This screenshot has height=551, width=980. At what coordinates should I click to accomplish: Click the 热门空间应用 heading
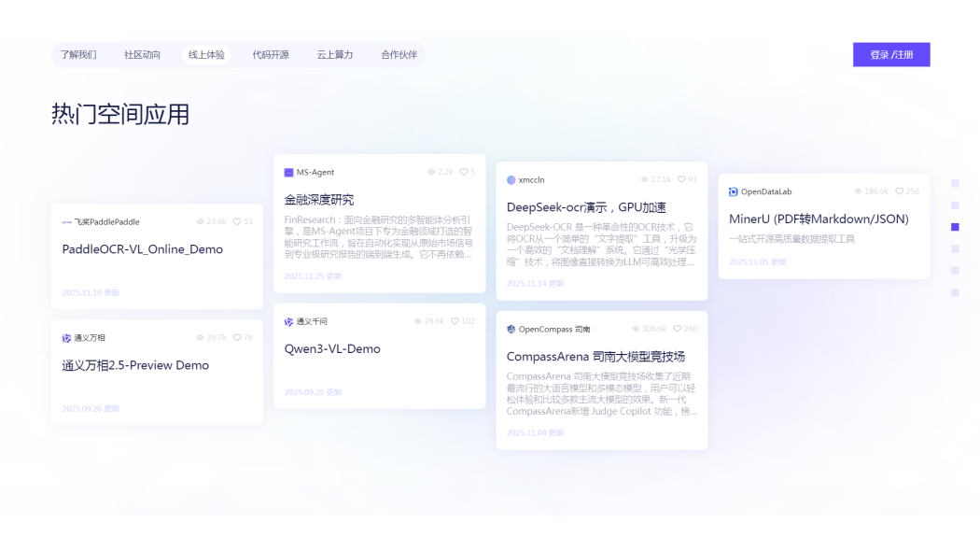pos(120,115)
